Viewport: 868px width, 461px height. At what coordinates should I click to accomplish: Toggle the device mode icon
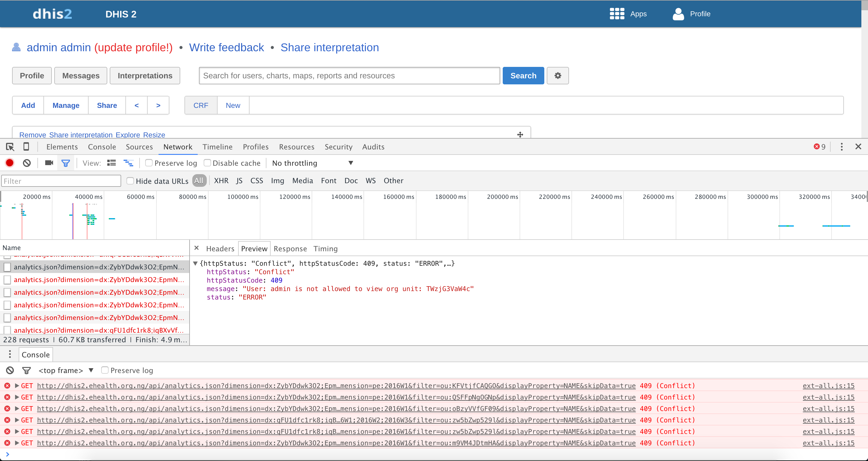pyautogui.click(x=26, y=147)
